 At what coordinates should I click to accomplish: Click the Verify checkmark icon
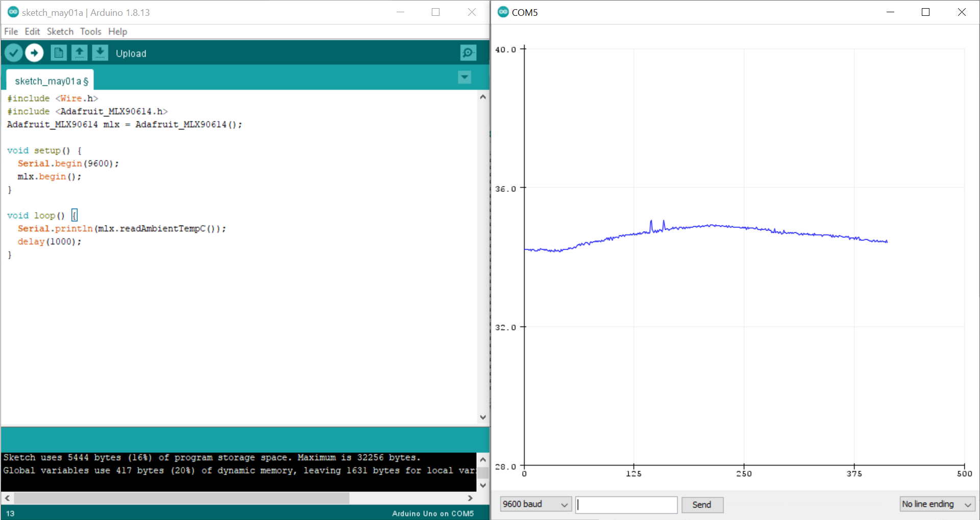(13, 53)
